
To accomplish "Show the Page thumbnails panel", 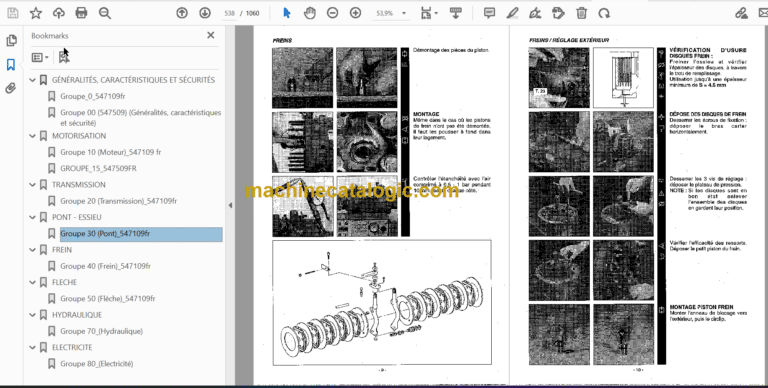I will tap(11, 41).
